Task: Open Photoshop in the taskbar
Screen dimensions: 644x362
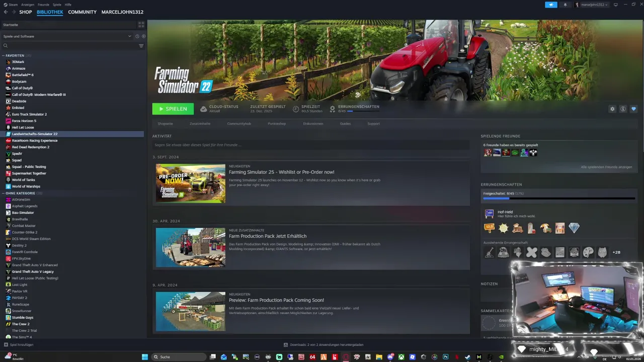Action: 445,357
